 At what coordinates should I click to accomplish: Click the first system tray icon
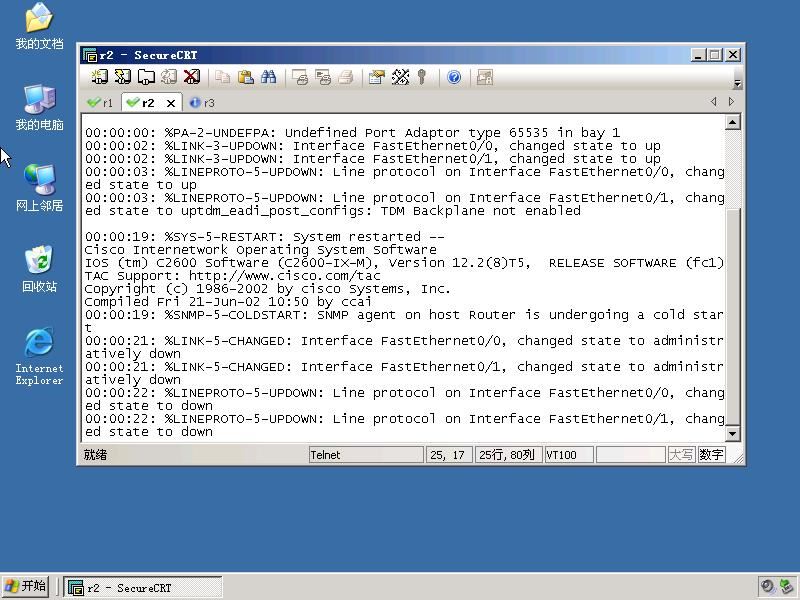767,586
